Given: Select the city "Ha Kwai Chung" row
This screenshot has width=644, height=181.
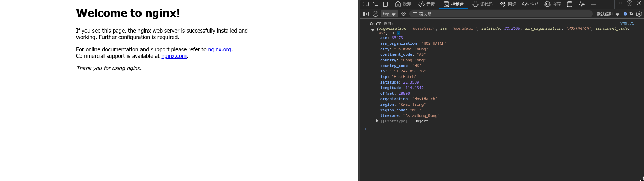Looking at the screenshot, I should pyautogui.click(x=404, y=49).
